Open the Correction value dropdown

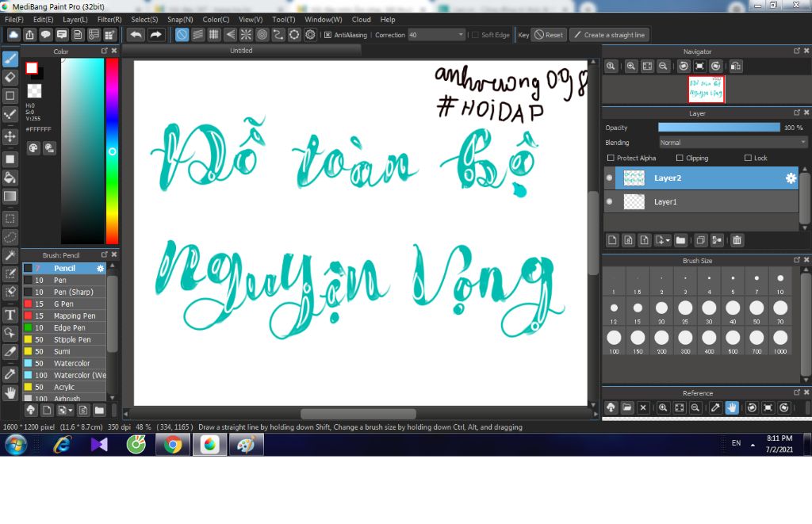[x=461, y=35]
